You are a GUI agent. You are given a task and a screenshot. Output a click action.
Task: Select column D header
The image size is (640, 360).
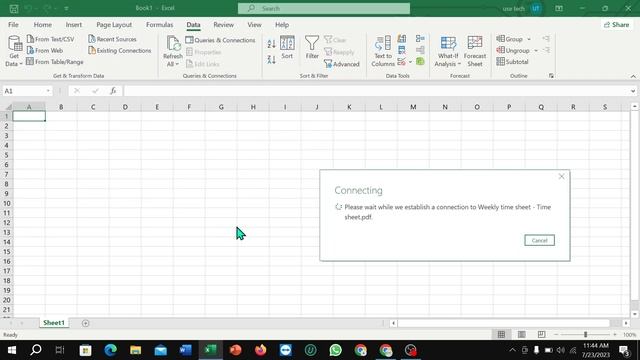pyautogui.click(x=125, y=107)
